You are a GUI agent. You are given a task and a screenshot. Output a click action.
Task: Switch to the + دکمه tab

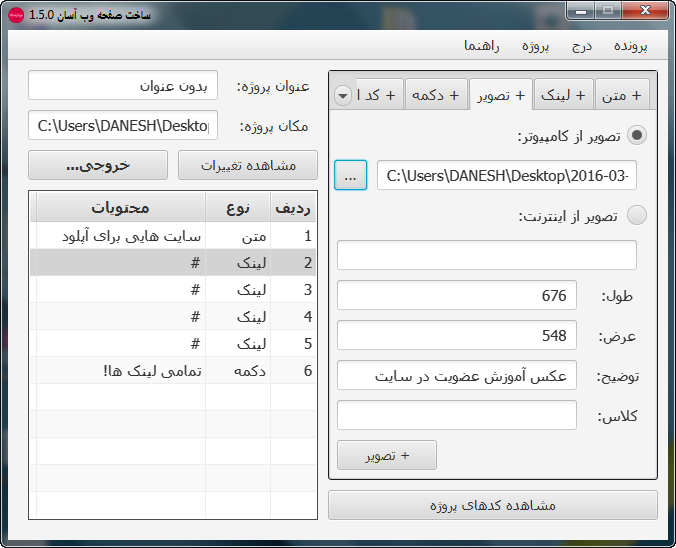point(436,95)
